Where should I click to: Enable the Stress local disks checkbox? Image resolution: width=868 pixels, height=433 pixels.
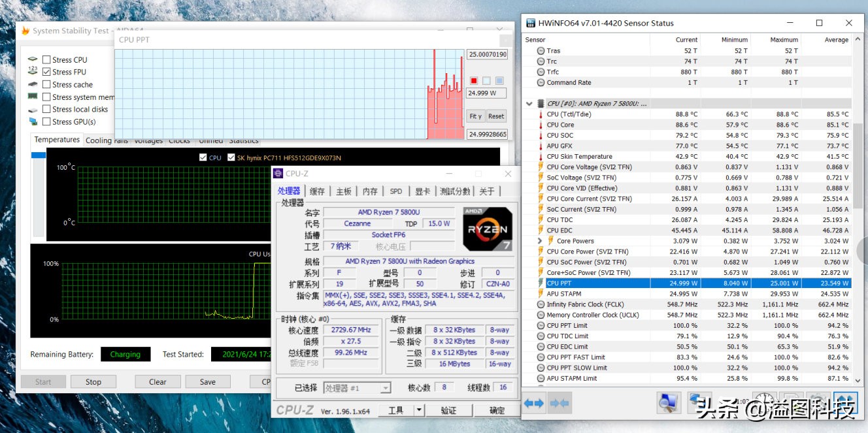pyautogui.click(x=46, y=109)
